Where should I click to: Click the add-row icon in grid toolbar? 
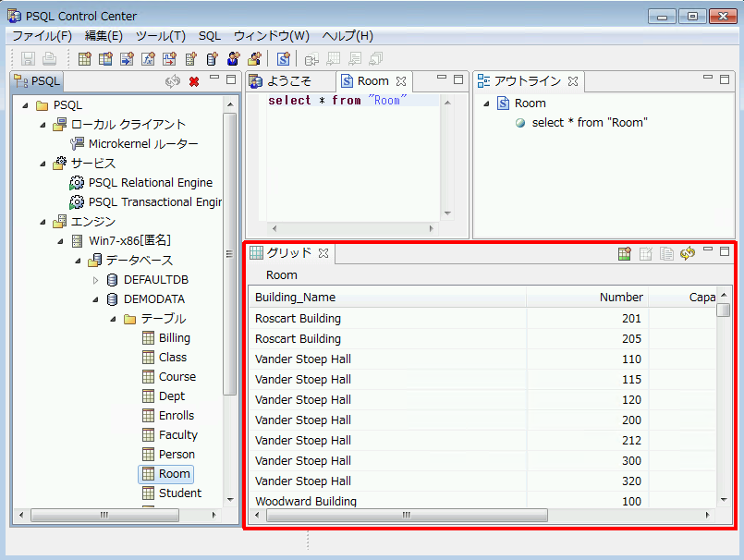[625, 253]
